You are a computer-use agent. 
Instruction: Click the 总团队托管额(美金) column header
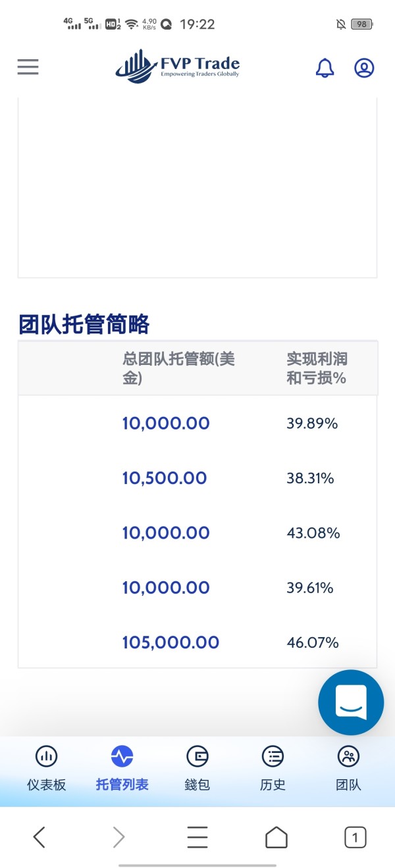click(178, 368)
